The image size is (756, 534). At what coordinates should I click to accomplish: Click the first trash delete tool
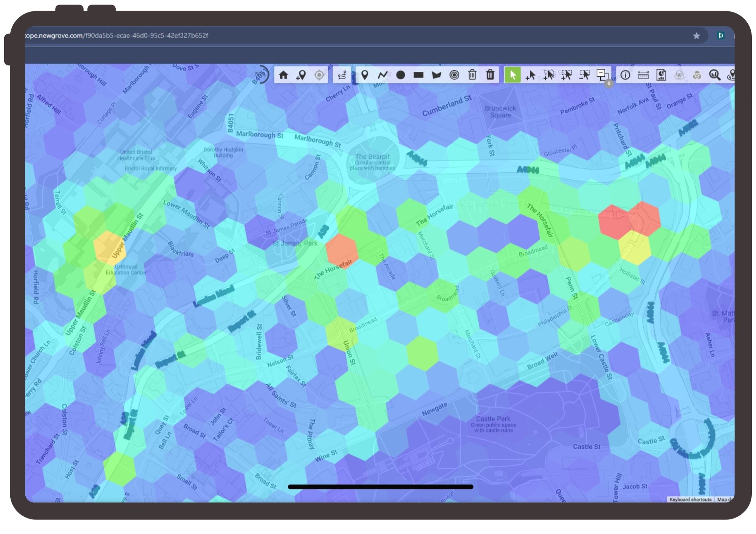point(472,76)
